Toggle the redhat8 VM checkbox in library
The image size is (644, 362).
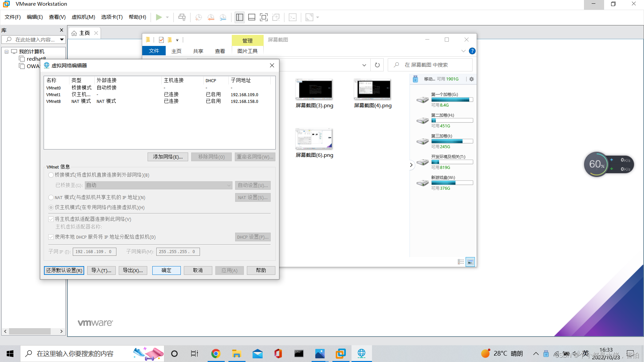[22, 59]
